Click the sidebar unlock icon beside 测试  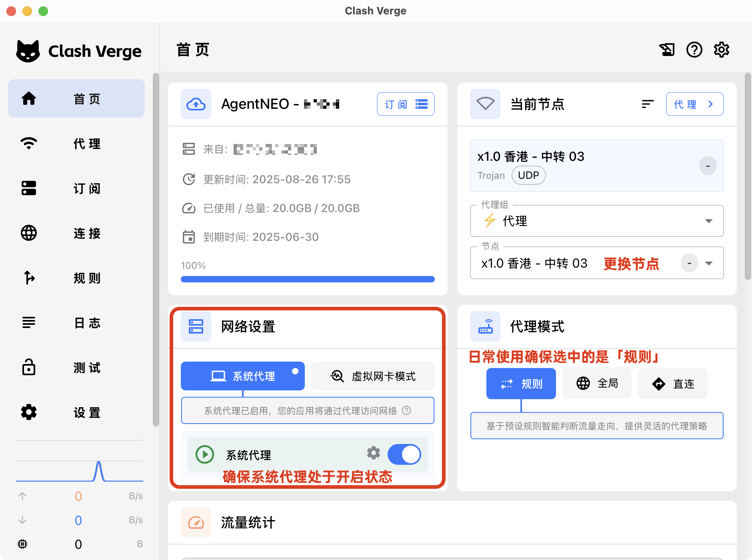coord(29,367)
